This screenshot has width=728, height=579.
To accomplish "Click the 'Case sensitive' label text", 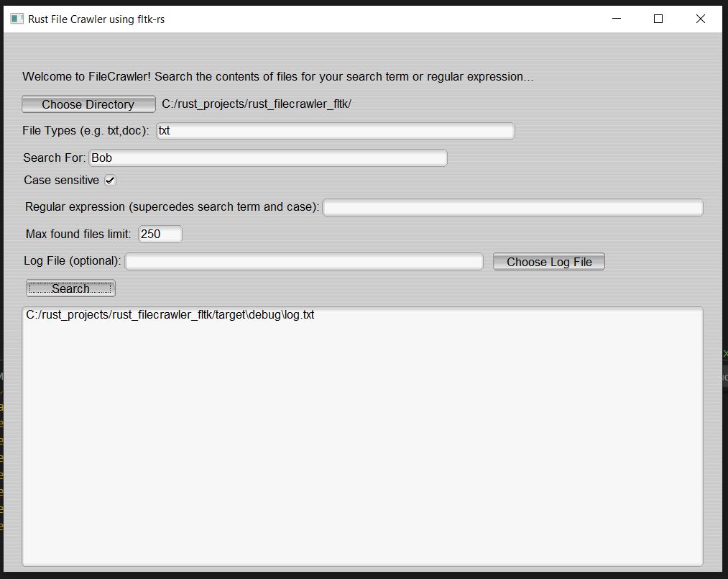I will 61,181.
